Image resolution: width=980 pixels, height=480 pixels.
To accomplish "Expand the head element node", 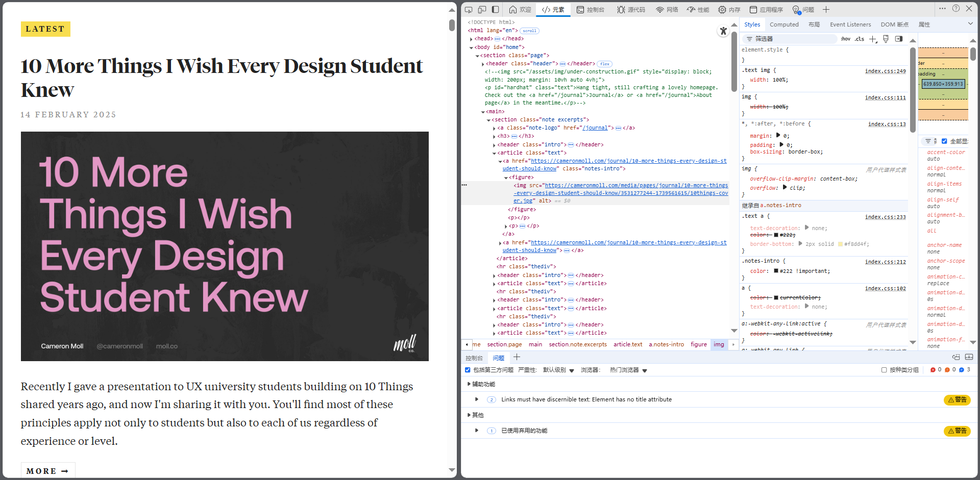I will pyautogui.click(x=471, y=39).
